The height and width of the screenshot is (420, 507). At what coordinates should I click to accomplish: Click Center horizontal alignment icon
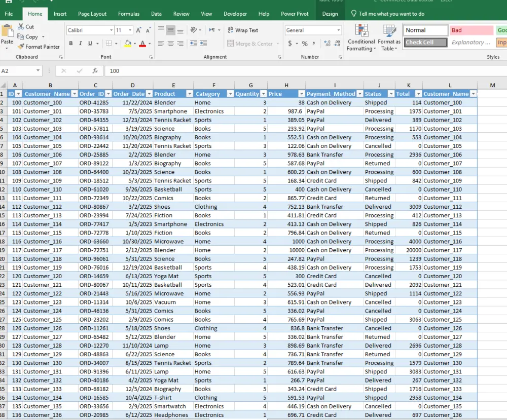(x=171, y=43)
